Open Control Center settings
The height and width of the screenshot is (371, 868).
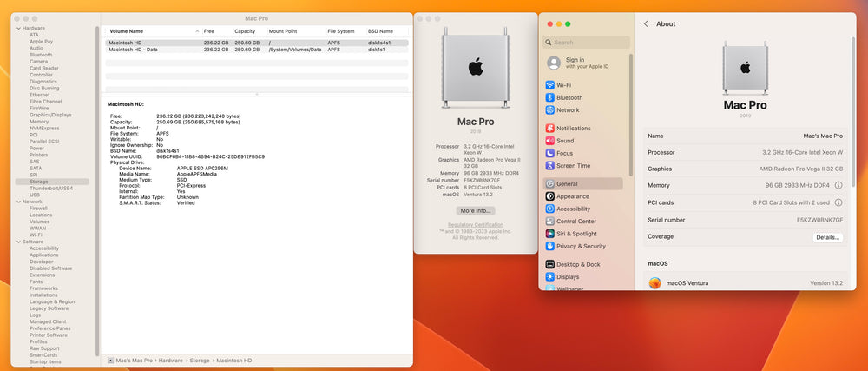pyautogui.click(x=575, y=222)
